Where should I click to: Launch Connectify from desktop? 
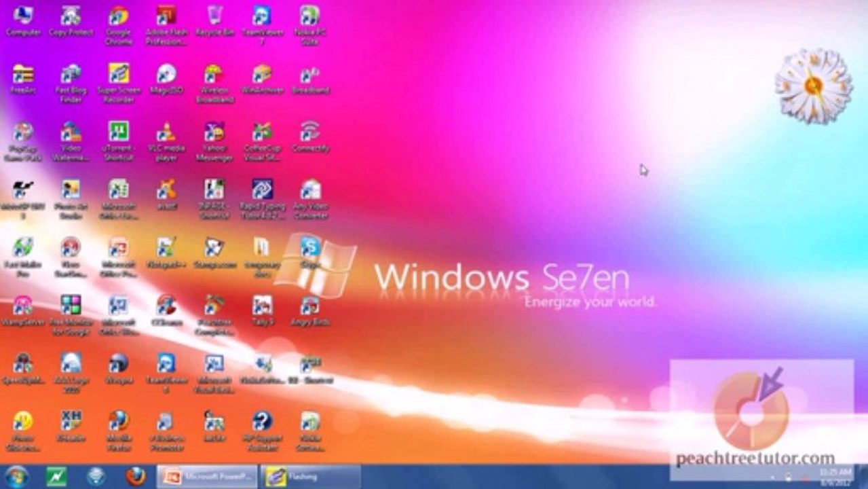310,137
